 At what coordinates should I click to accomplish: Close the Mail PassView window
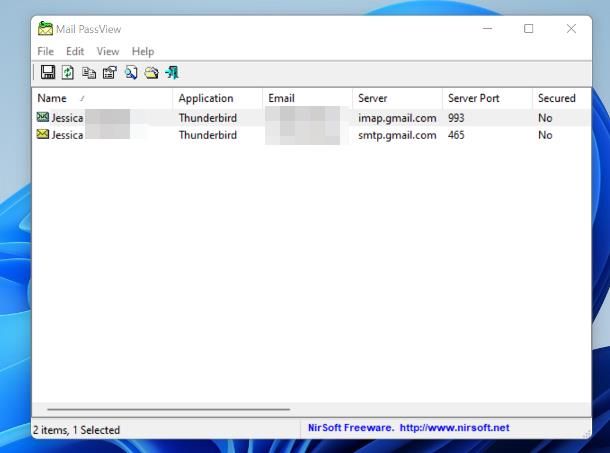[571, 28]
